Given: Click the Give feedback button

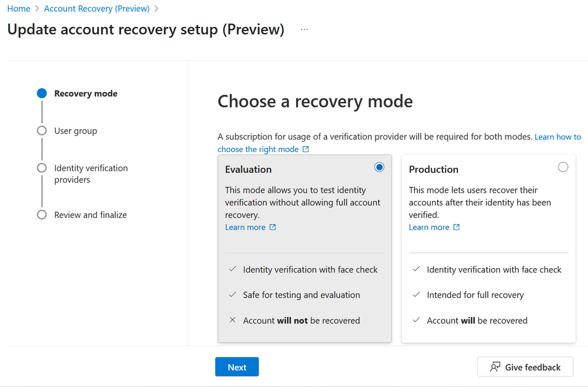Looking at the screenshot, I should 525,367.
